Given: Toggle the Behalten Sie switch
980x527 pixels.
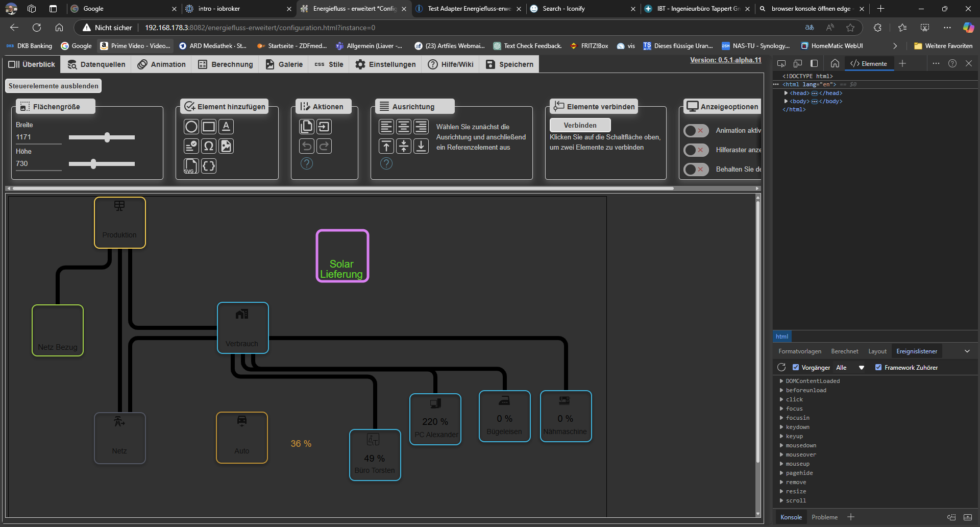Looking at the screenshot, I should [x=696, y=170].
